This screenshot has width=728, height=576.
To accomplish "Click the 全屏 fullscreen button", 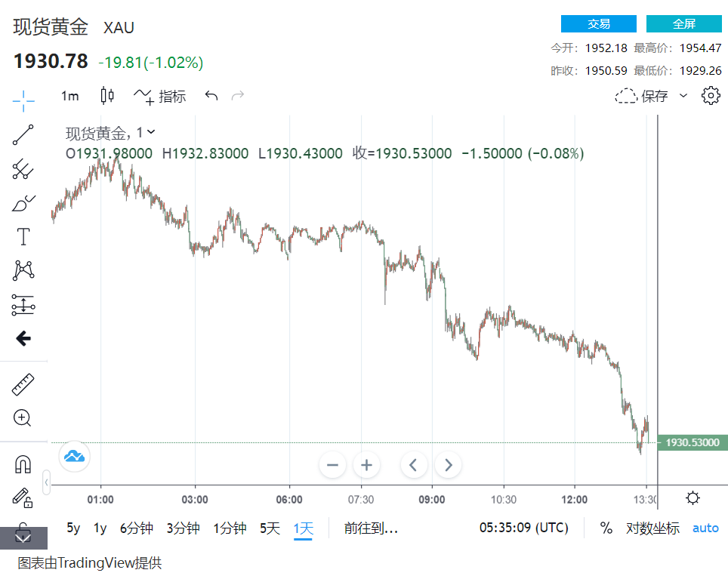I will pyautogui.click(x=684, y=23).
